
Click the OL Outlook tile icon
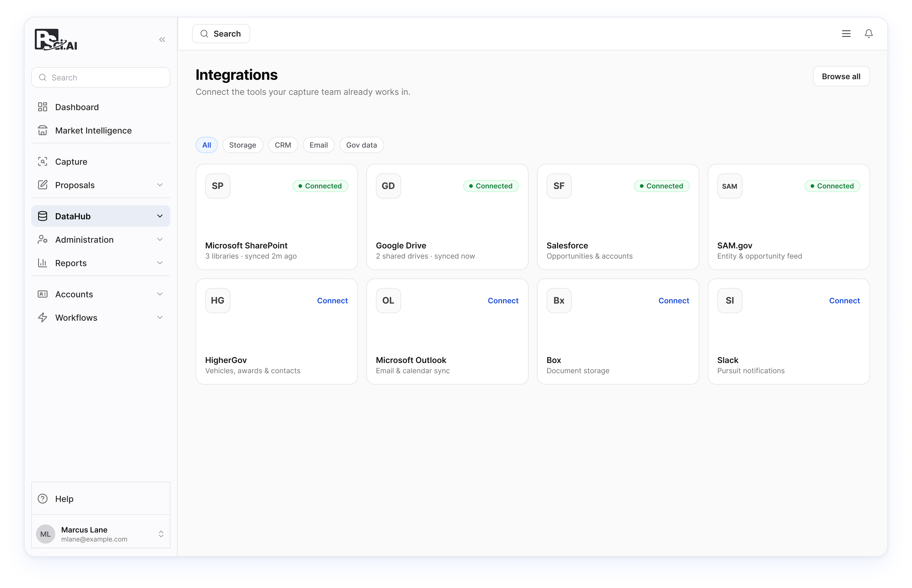(388, 300)
